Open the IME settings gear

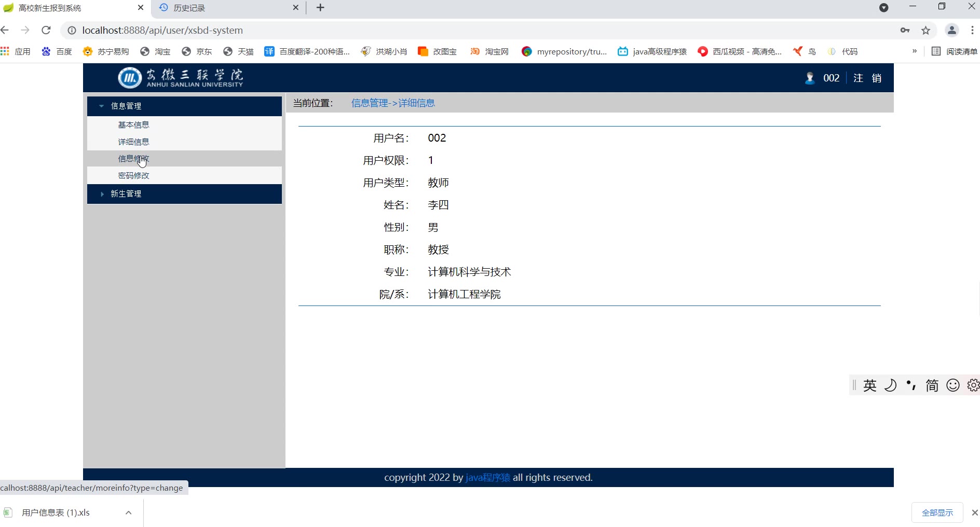[x=973, y=385]
